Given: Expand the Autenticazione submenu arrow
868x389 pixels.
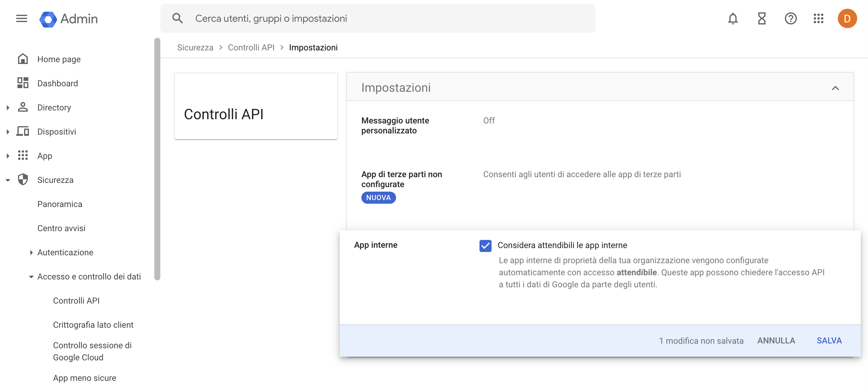Looking at the screenshot, I should pyautogui.click(x=31, y=252).
